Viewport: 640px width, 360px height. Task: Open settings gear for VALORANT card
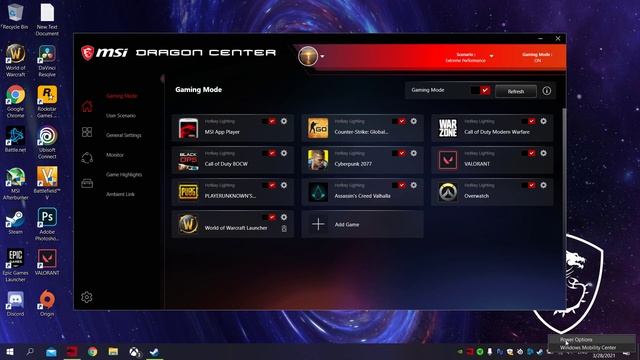click(543, 153)
